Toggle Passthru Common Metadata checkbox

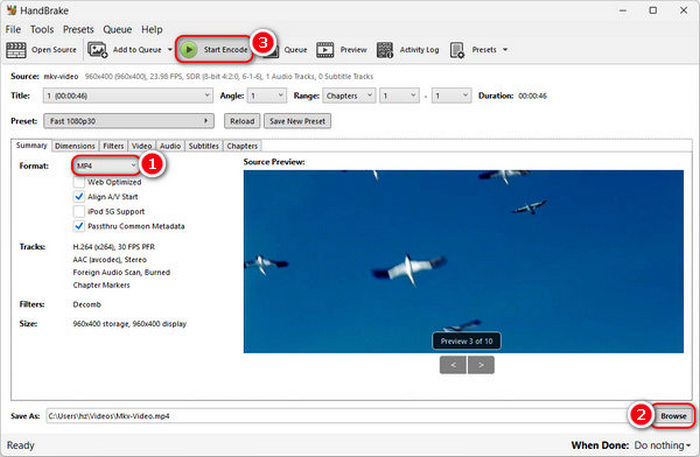79,226
